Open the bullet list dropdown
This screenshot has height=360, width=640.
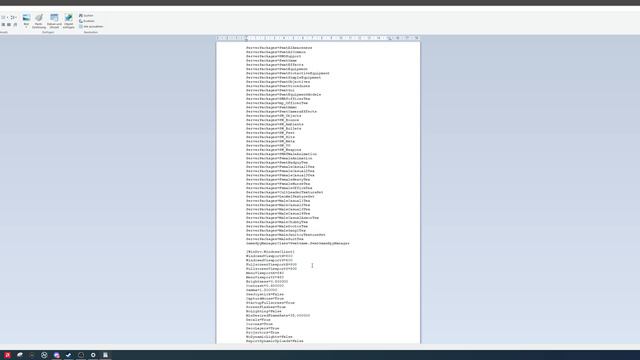point(4,18)
